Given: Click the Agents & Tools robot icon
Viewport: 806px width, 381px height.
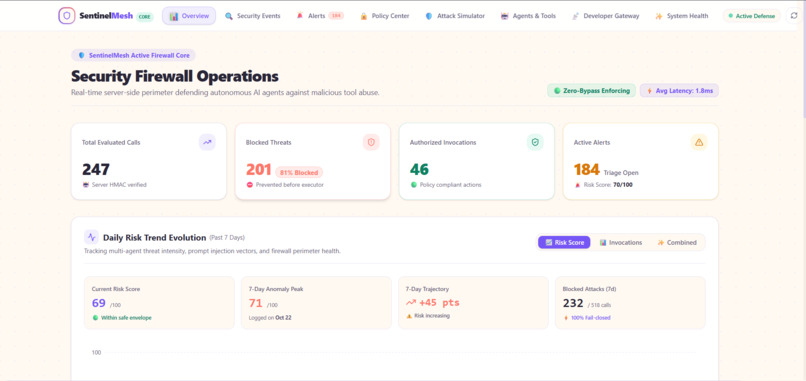Looking at the screenshot, I should (504, 16).
